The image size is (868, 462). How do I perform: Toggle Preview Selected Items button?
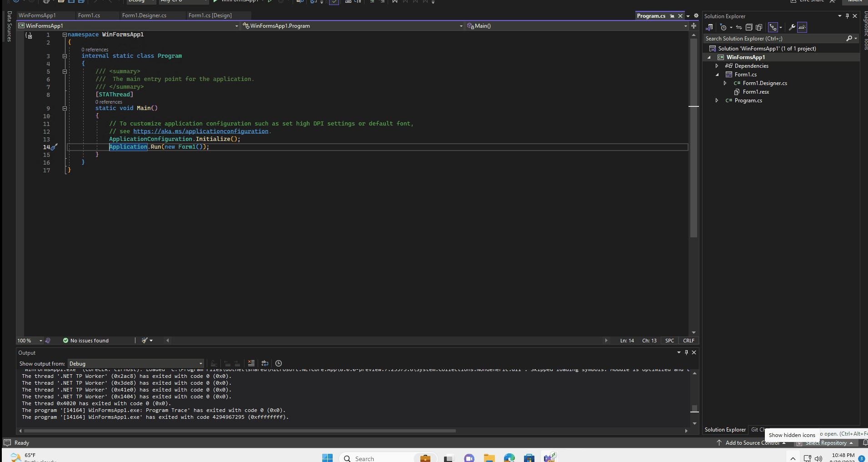[x=802, y=27]
